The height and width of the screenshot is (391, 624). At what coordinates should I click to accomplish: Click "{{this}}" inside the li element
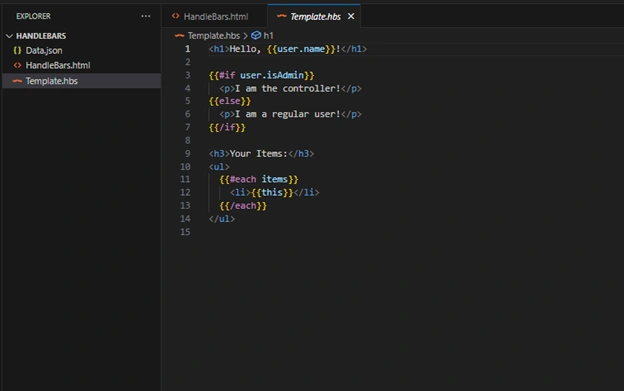(x=272, y=193)
